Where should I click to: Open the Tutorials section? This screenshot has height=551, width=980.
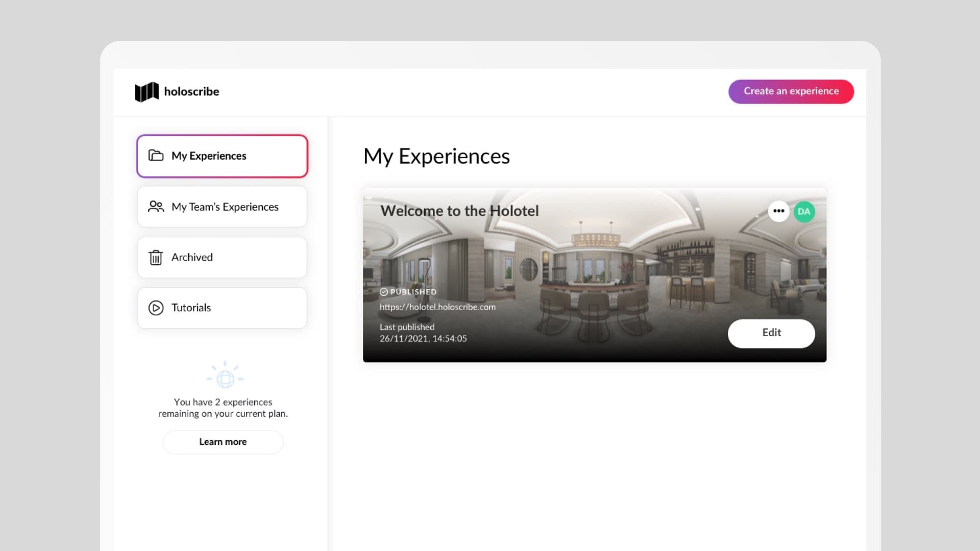[x=222, y=308]
